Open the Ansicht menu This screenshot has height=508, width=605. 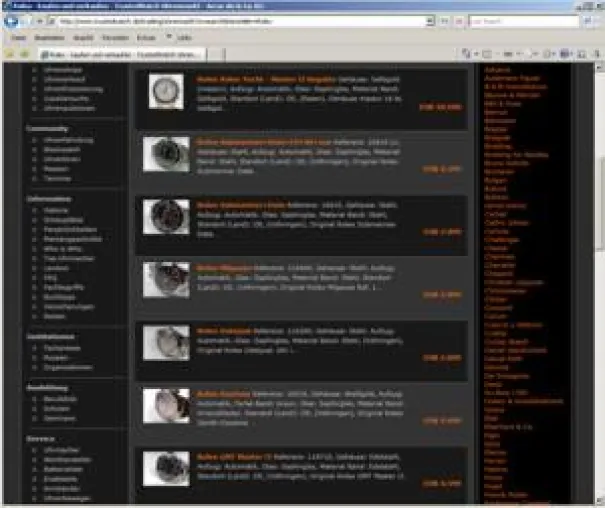click(83, 38)
